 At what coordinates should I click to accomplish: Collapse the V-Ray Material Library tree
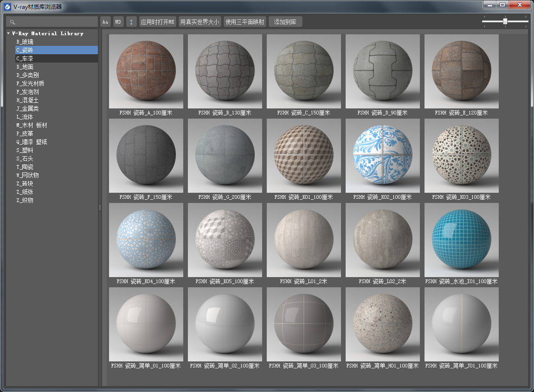coord(8,33)
